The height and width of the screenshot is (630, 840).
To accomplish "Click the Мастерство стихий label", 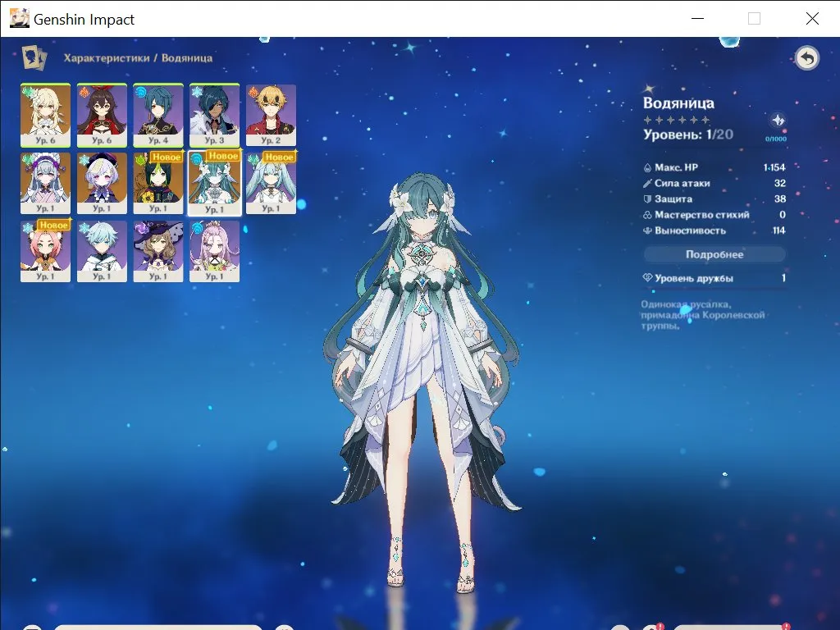I will coord(702,215).
